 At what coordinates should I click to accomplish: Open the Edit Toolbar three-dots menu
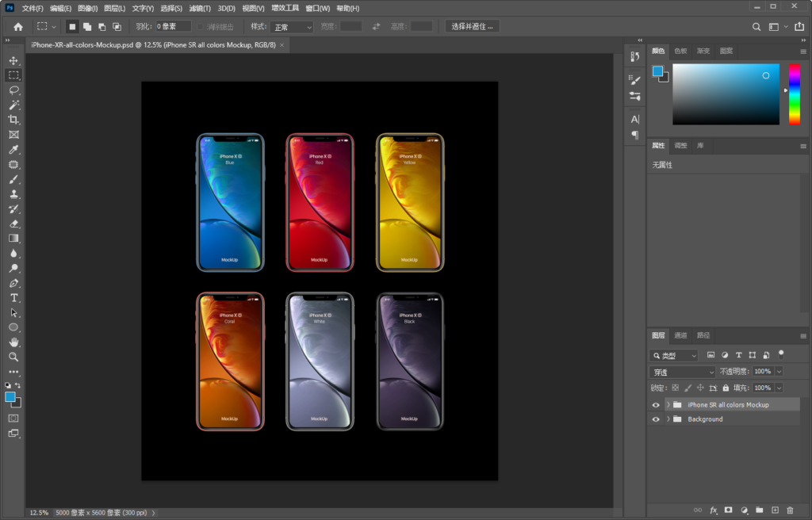click(13, 372)
